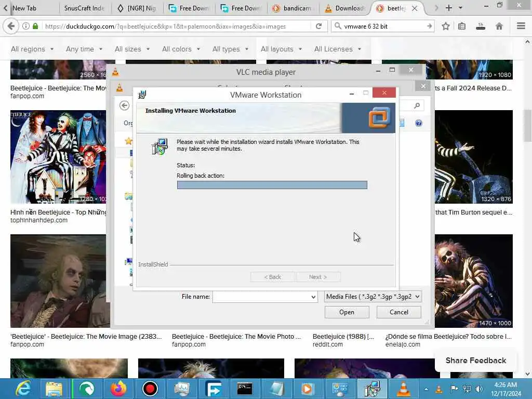Open the 1320 × 876 Beetlejuice image
This screenshot has height=399, width=532.
[474, 157]
